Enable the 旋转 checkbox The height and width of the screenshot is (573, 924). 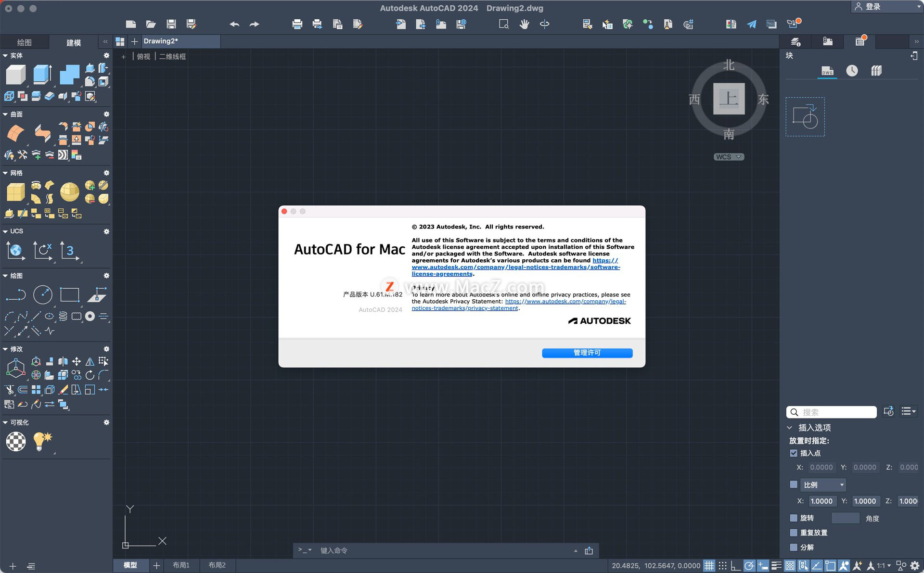pyautogui.click(x=794, y=518)
